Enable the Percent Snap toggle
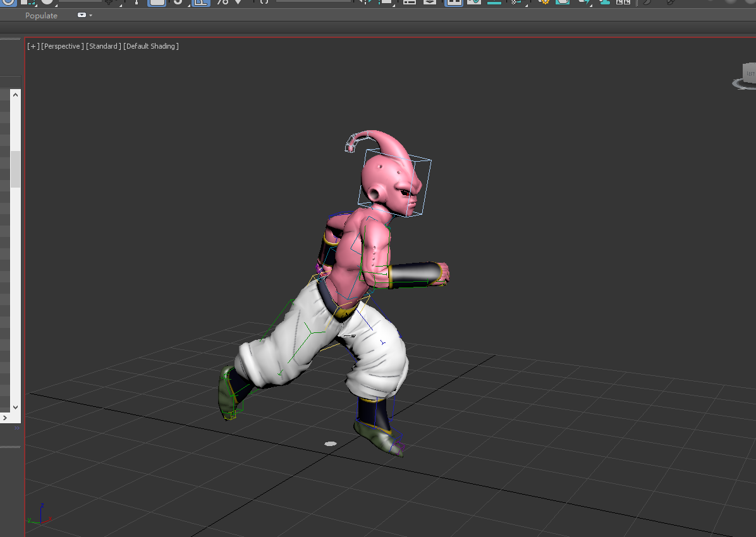Viewport: 756px width, 537px height. [222, 1]
